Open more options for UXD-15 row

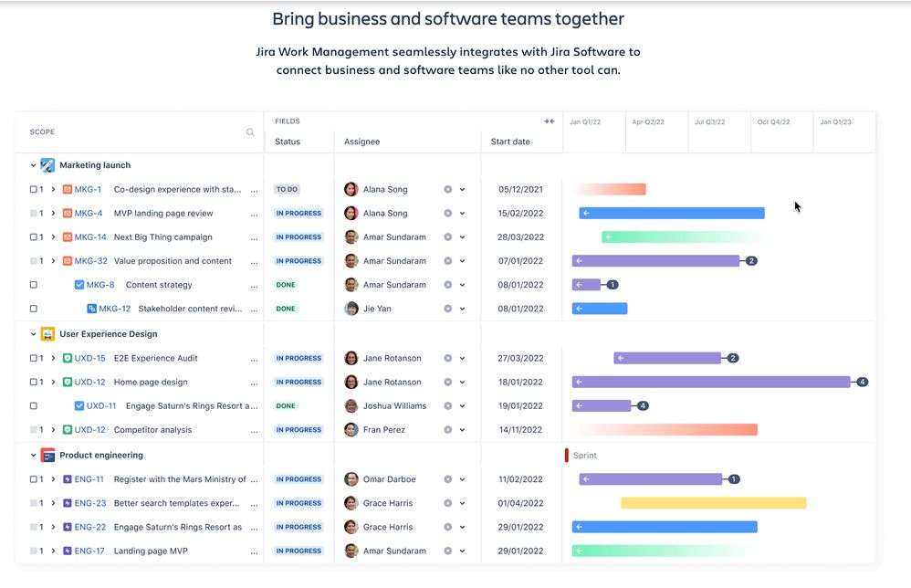click(x=254, y=359)
